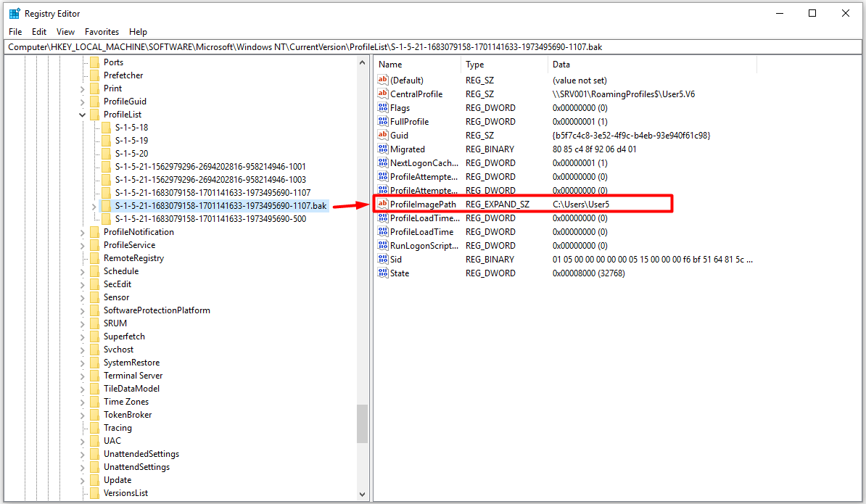This screenshot has height=504, width=866.
Task: Select the SecEdit key
Action: point(117,284)
